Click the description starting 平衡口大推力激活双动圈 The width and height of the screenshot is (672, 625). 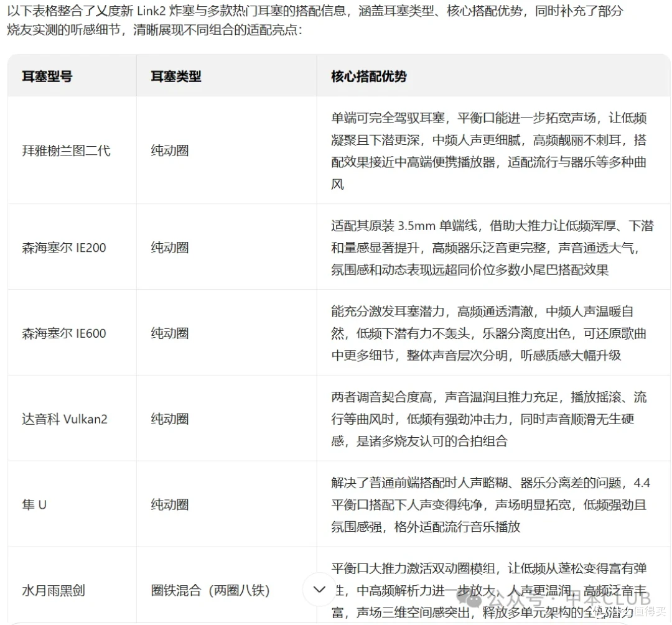click(489, 590)
